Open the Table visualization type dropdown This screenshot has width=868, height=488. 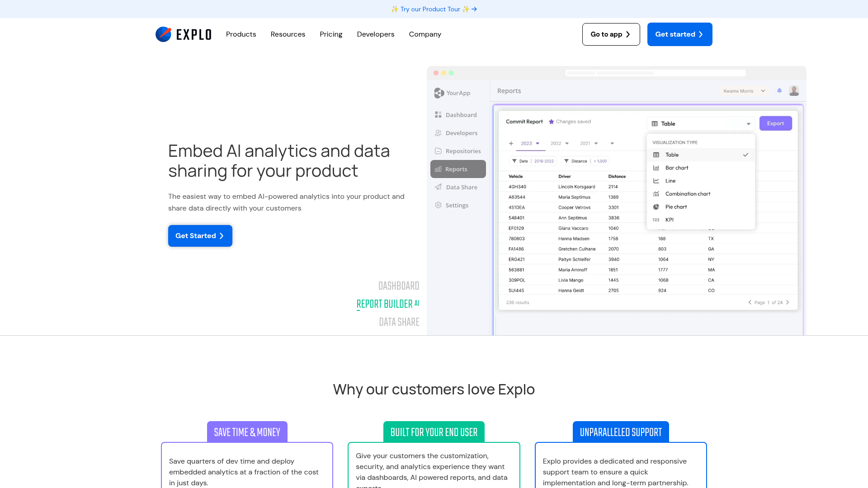tap(701, 124)
